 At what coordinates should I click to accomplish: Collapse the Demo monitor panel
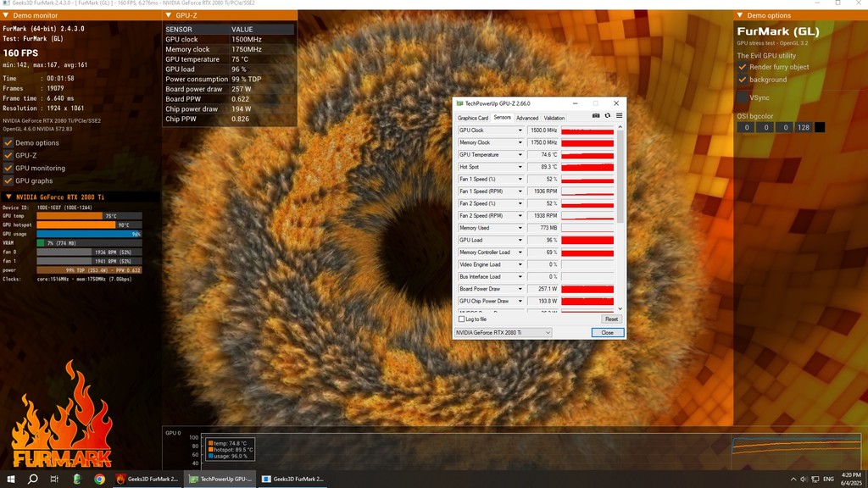[x=6, y=15]
